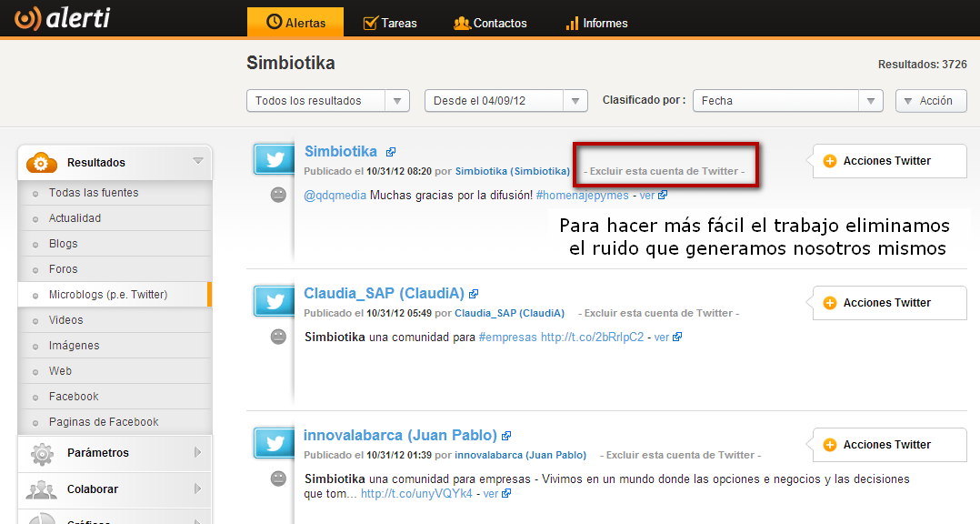
Task: Switch to the Tareas tab
Action: (390, 23)
